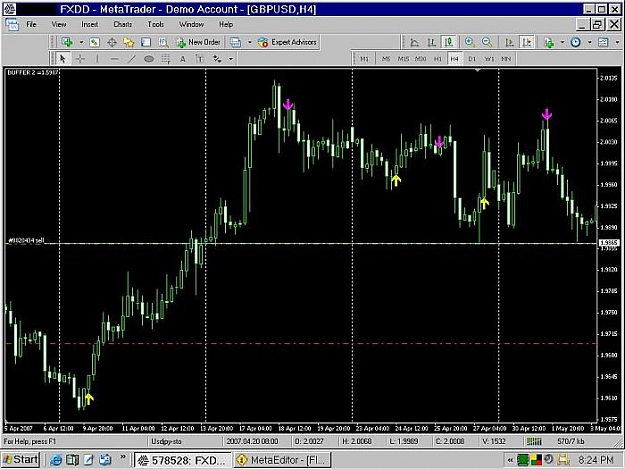Select the arrow cursor tool
This screenshot has height=469, width=625.
click(63, 59)
